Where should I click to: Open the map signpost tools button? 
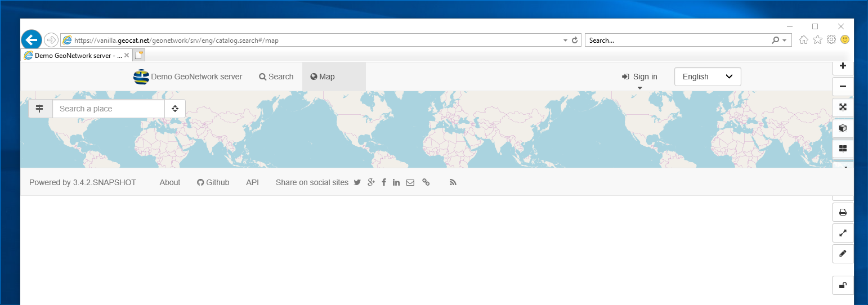pyautogui.click(x=40, y=109)
